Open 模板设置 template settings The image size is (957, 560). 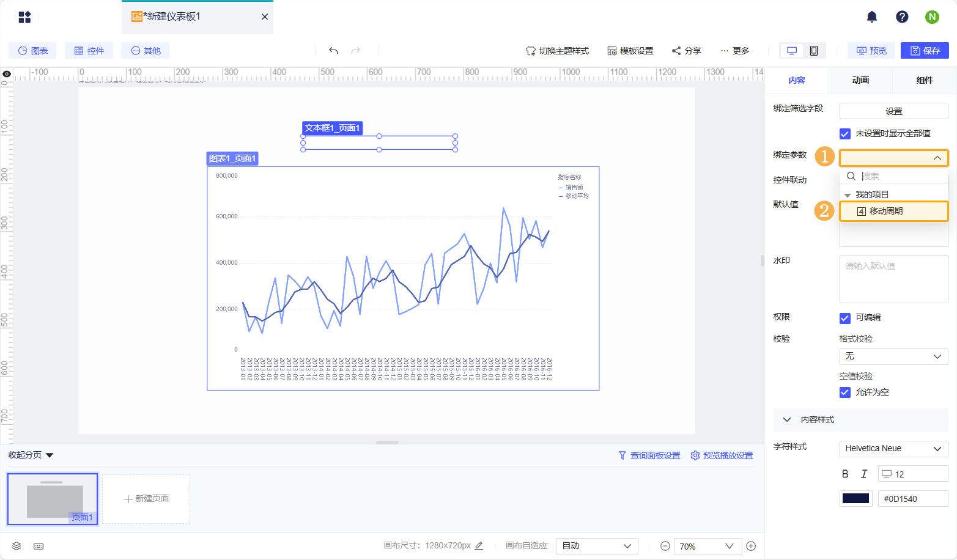click(x=630, y=51)
